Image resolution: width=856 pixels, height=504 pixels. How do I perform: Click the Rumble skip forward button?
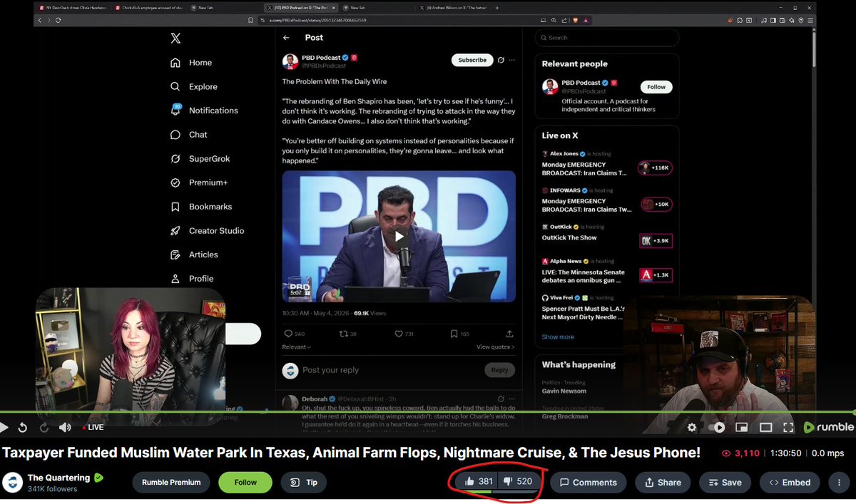tap(44, 427)
